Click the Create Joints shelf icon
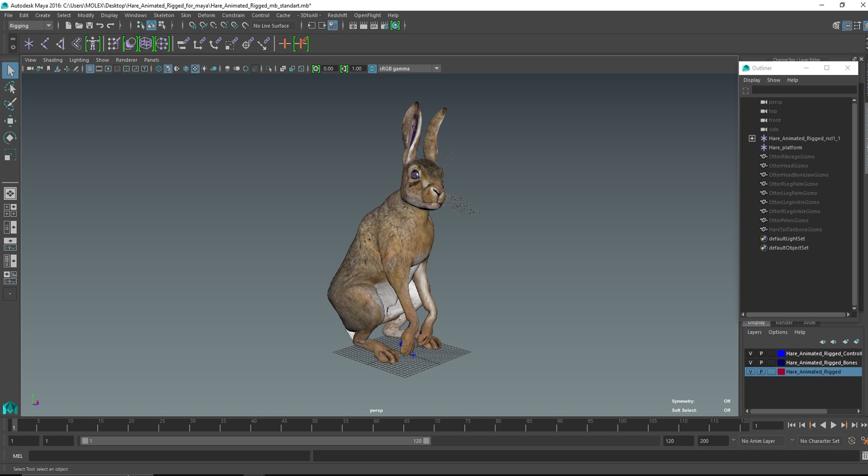This screenshot has width=868, height=476. tap(45, 44)
